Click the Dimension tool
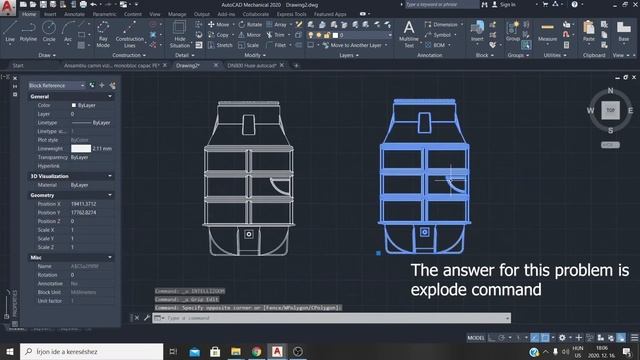Image resolution: width=640 pixels, height=360 pixels. (x=441, y=24)
